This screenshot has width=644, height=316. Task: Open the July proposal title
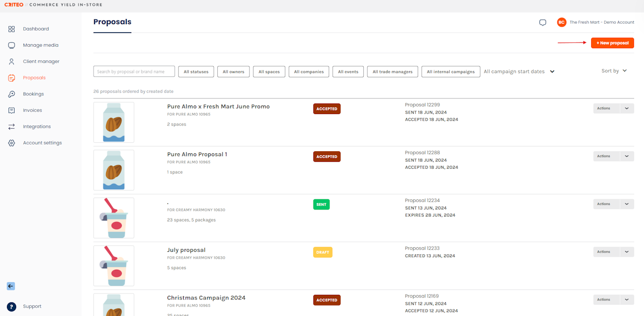point(186,250)
